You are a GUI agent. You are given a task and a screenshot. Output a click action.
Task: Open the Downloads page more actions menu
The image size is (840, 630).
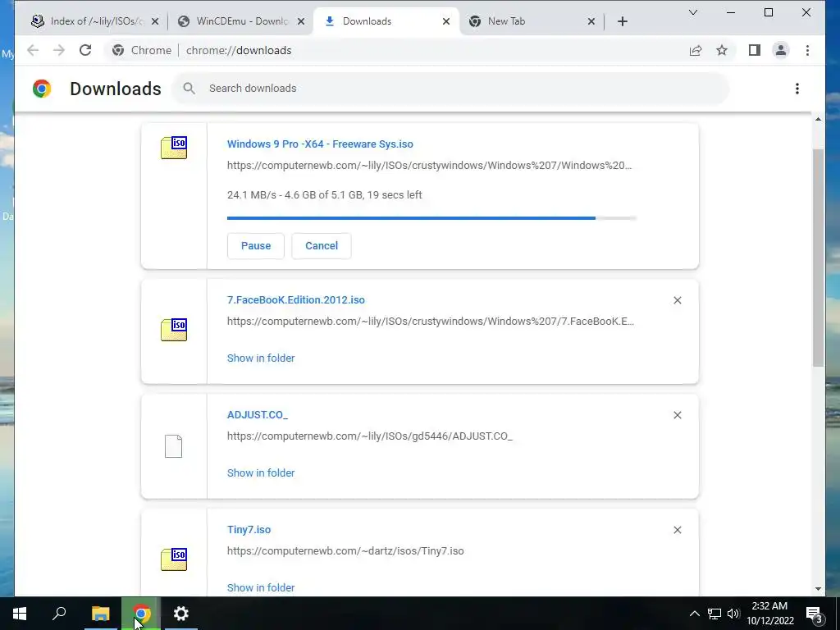pyautogui.click(x=797, y=89)
